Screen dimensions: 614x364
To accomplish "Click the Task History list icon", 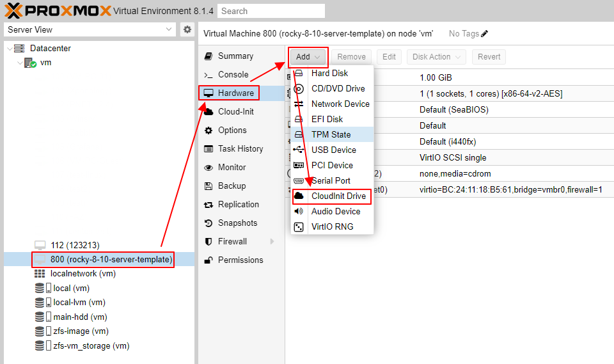I will (x=209, y=149).
